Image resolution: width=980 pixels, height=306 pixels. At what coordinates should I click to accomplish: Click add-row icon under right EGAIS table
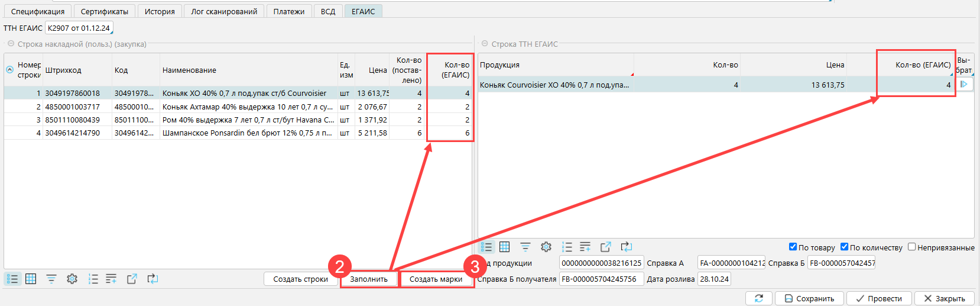[585, 247]
